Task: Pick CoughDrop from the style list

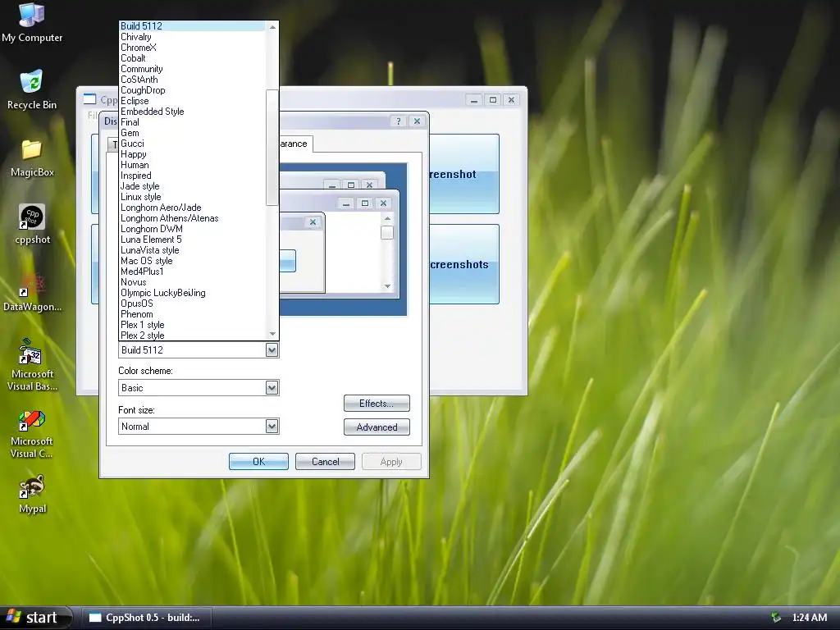Action: click(x=192, y=90)
